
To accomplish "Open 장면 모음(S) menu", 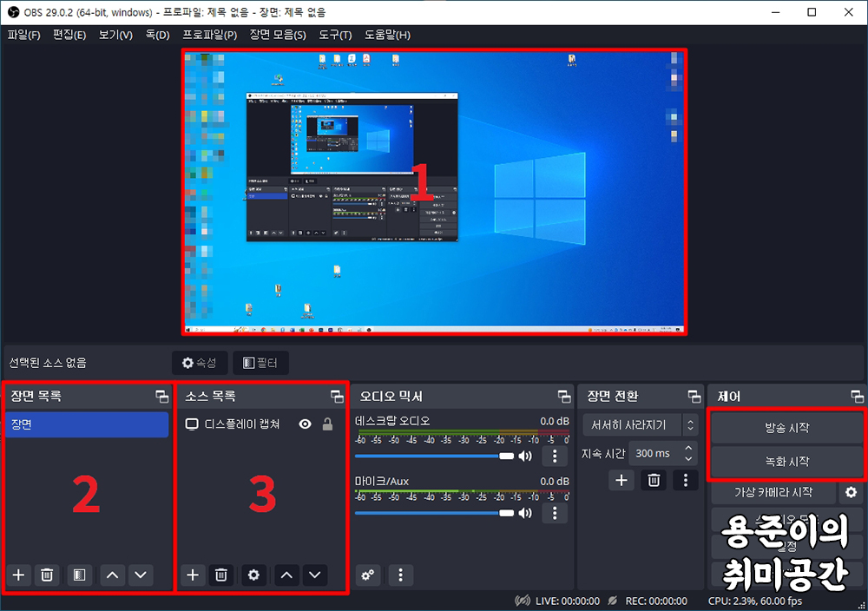I will tap(278, 35).
